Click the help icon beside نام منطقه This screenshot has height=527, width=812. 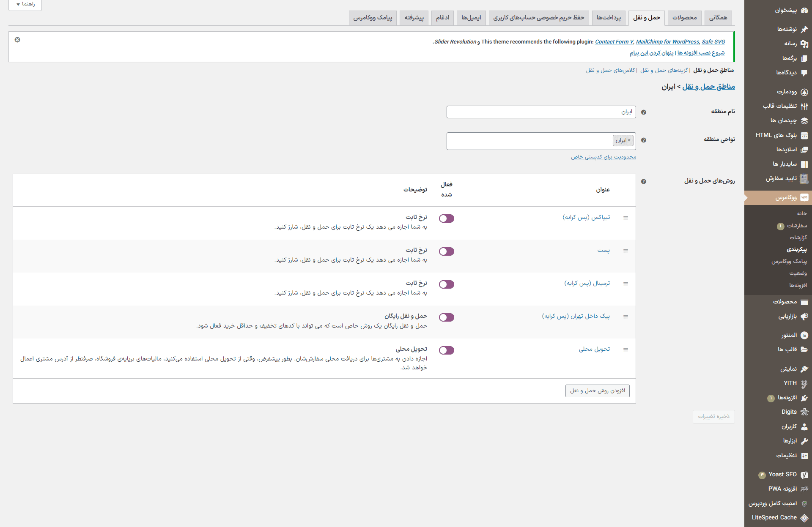(644, 112)
